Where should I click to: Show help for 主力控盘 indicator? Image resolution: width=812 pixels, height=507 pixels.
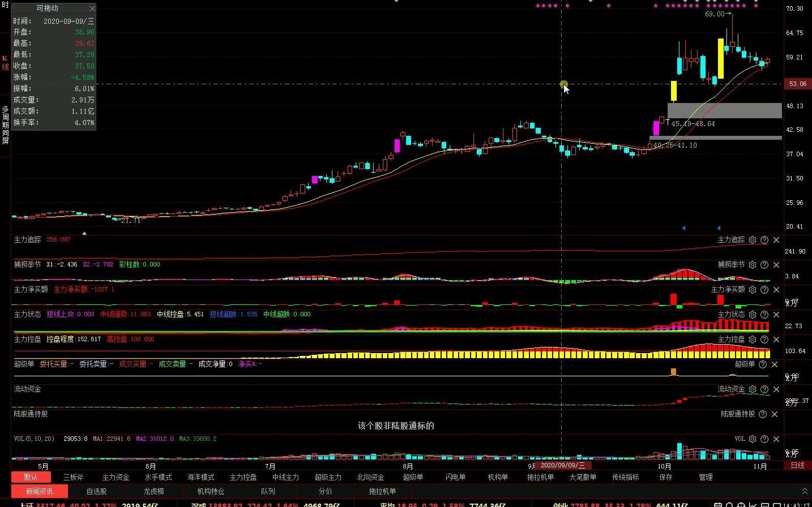pyautogui.click(x=764, y=340)
